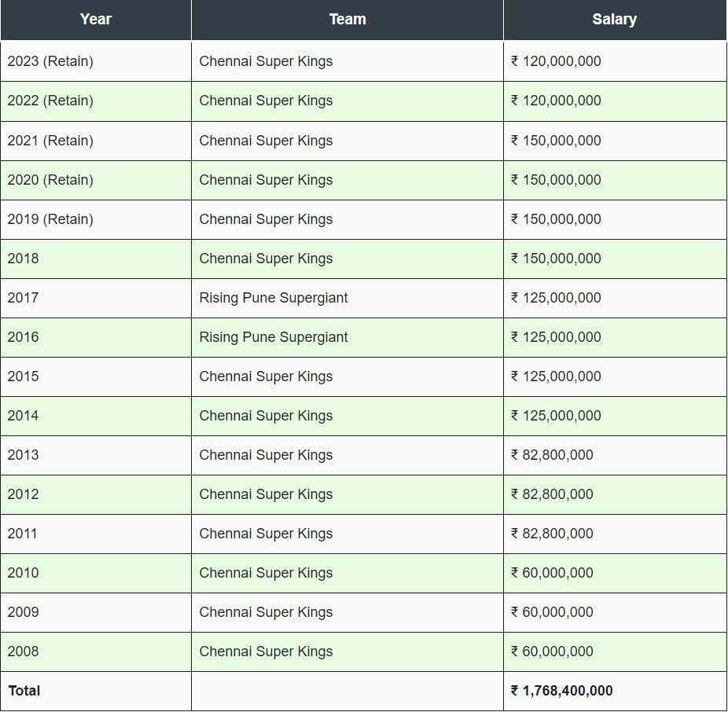Click Chennai Super Kings in 2011 row
Image resolution: width=728 pixels, height=712 pixels.
click(x=266, y=534)
